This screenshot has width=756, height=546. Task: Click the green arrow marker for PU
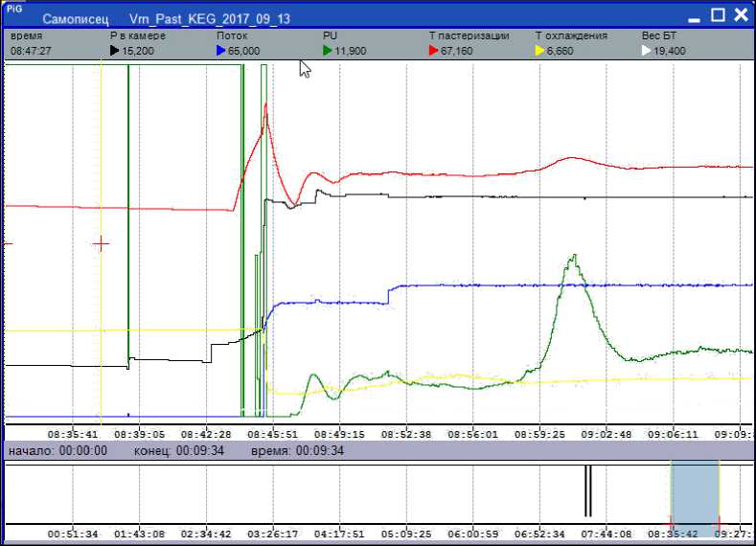pyautogui.click(x=328, y=51)
